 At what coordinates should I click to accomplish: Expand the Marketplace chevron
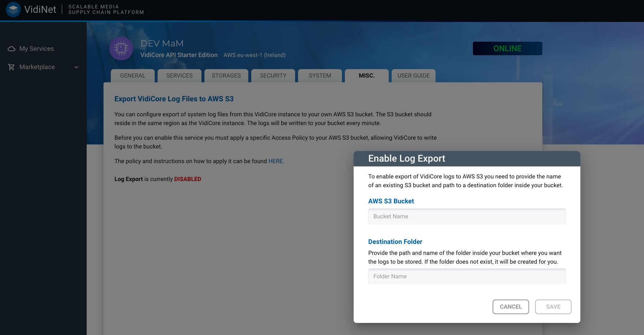(76, 67)
